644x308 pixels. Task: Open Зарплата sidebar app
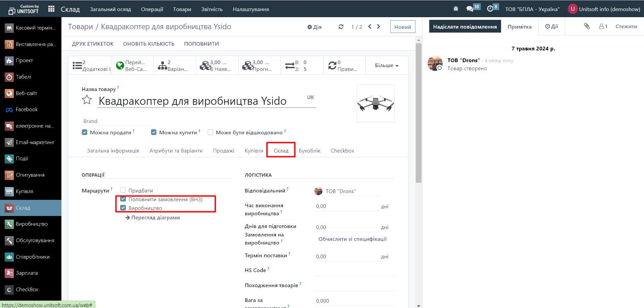pos(31,273)
